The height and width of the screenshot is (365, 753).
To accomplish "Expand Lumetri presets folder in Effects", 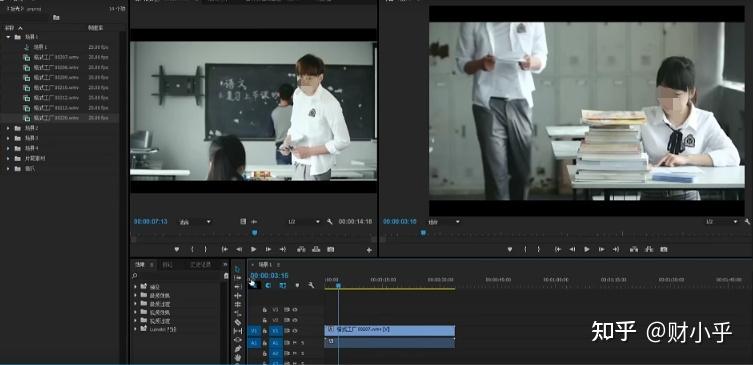I will [x=135, y=329].
